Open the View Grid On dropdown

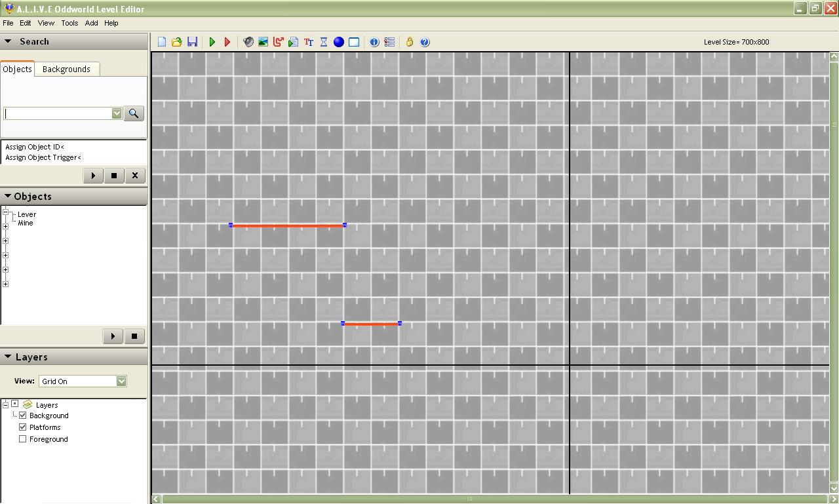pyautogui.click(x=121, y=381)
